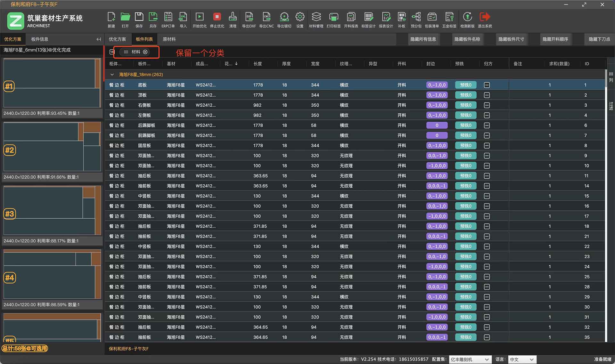The width and height of the screenshot is (615, 364).
Task: Open 导出DXF export tool
Action: pos(249,19)
